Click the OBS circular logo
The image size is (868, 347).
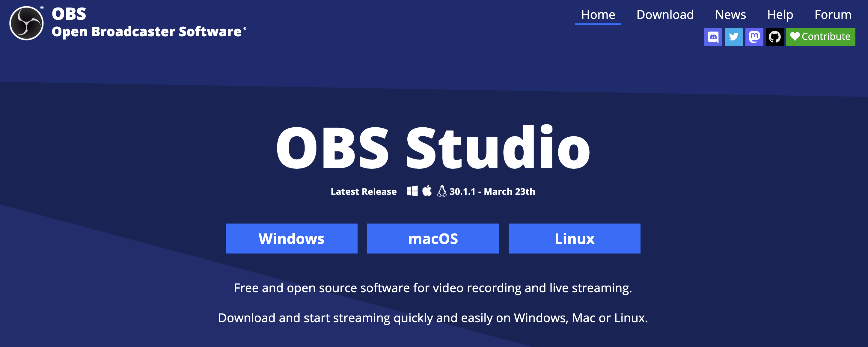26,23
